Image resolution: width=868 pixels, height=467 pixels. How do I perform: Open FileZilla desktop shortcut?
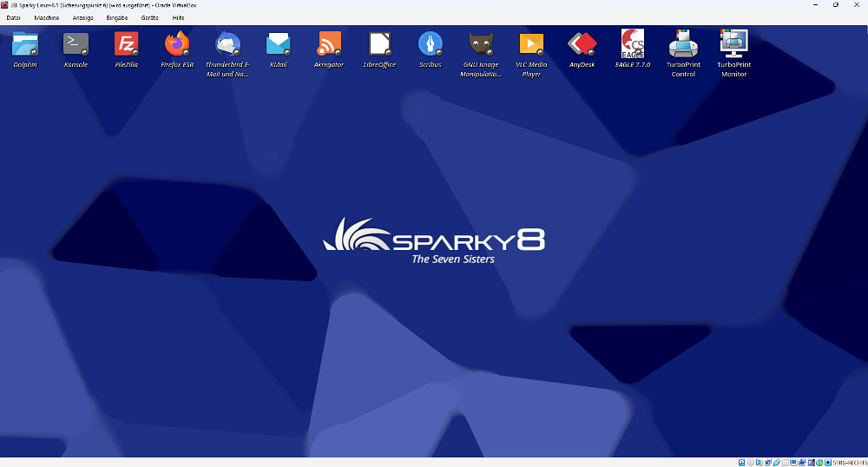pyautogui.click(x=127, y=43)
